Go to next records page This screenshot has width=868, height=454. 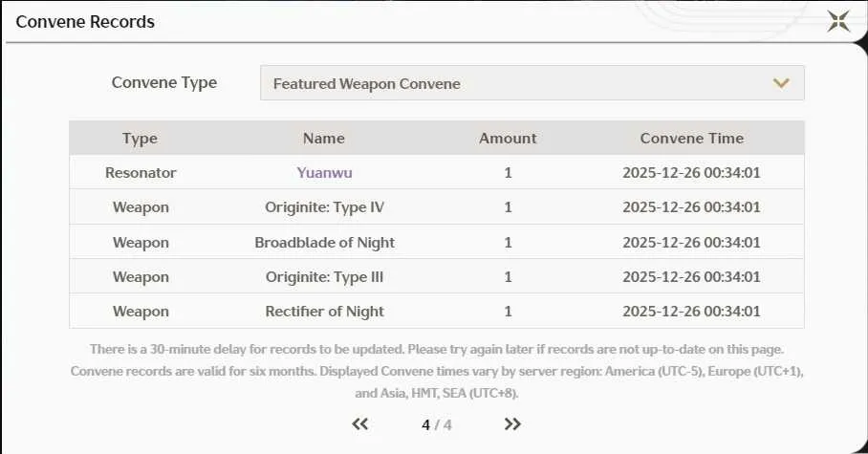click(512, 424)
